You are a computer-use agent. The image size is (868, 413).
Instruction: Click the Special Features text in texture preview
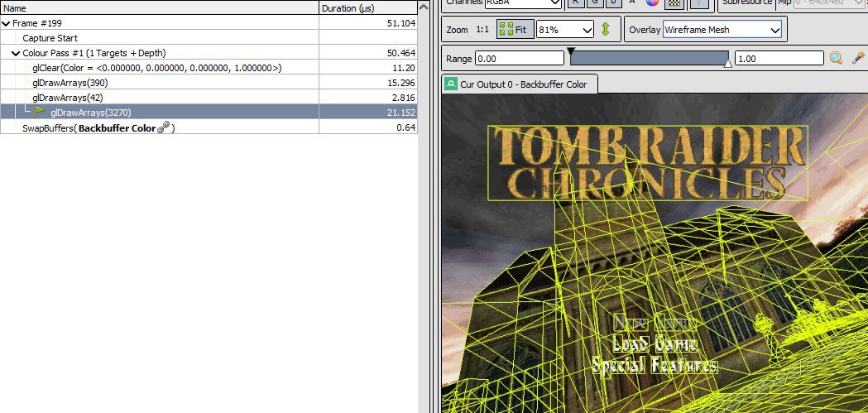tap(655, 365)
